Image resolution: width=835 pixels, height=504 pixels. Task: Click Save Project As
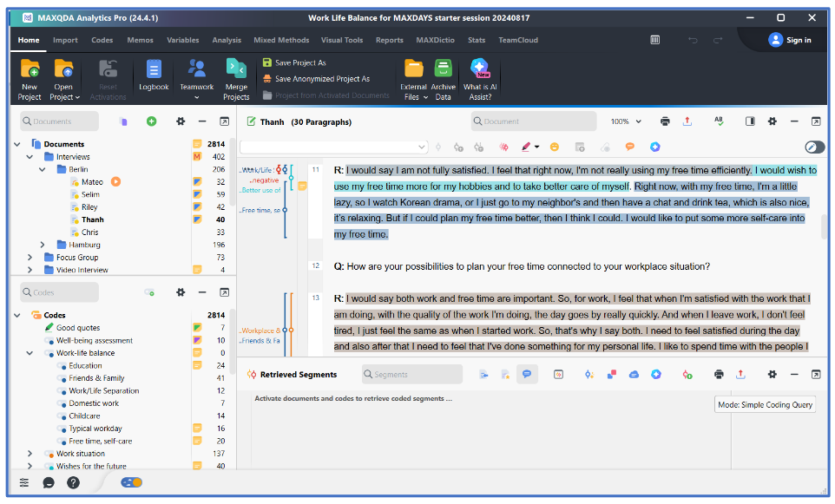tap(294, 62)
